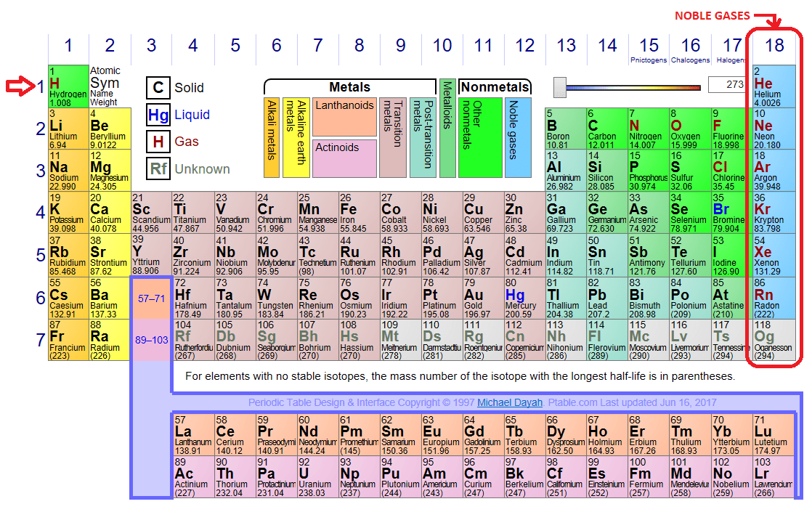812x512 pixels.
Task: Click the Oxygen element cell
Action: tap(690, 129)
